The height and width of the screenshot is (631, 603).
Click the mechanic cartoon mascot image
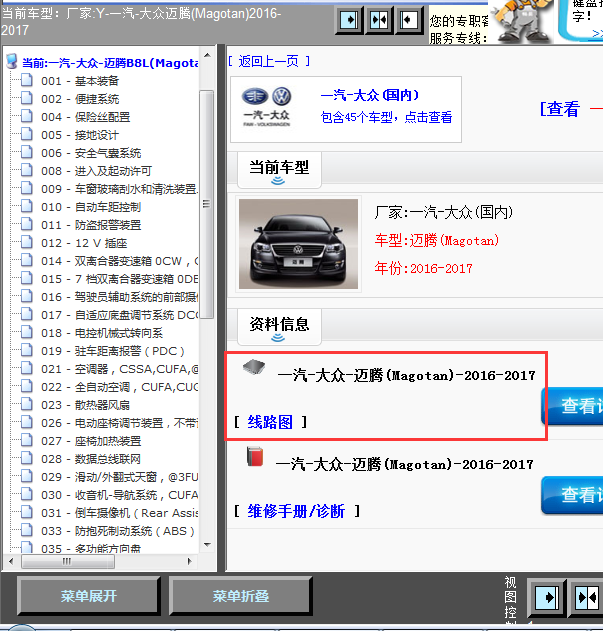[x=522, y=21]
